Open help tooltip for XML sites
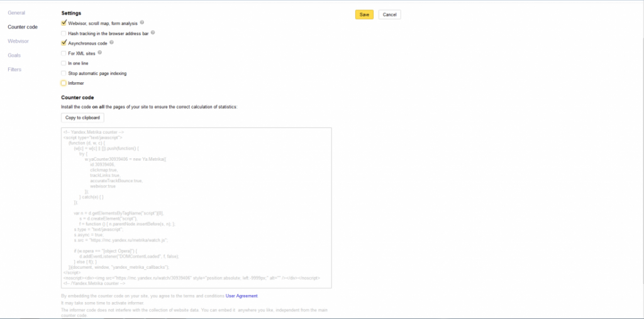 coord(100,53)
